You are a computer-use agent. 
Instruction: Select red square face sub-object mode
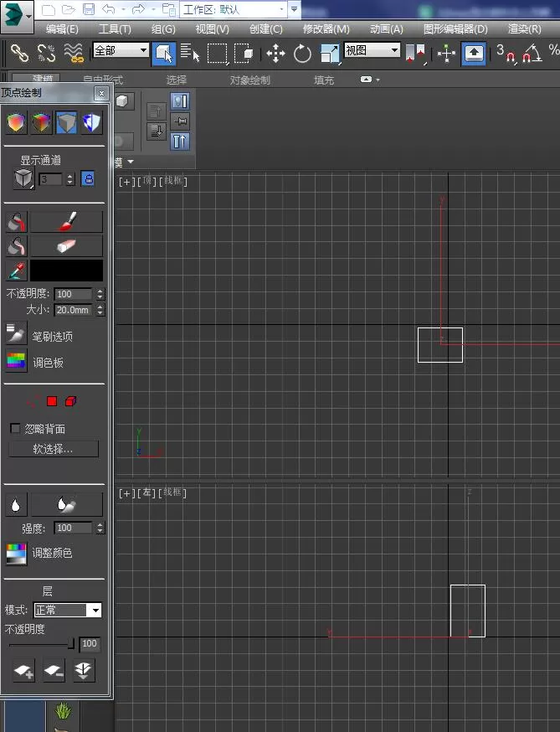point(52,401)
